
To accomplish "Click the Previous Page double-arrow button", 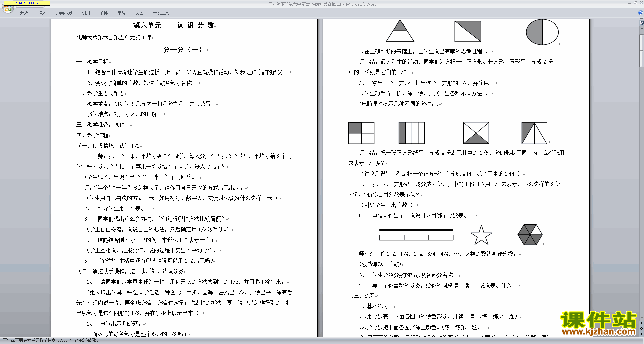I will click(x=641, y=323).
